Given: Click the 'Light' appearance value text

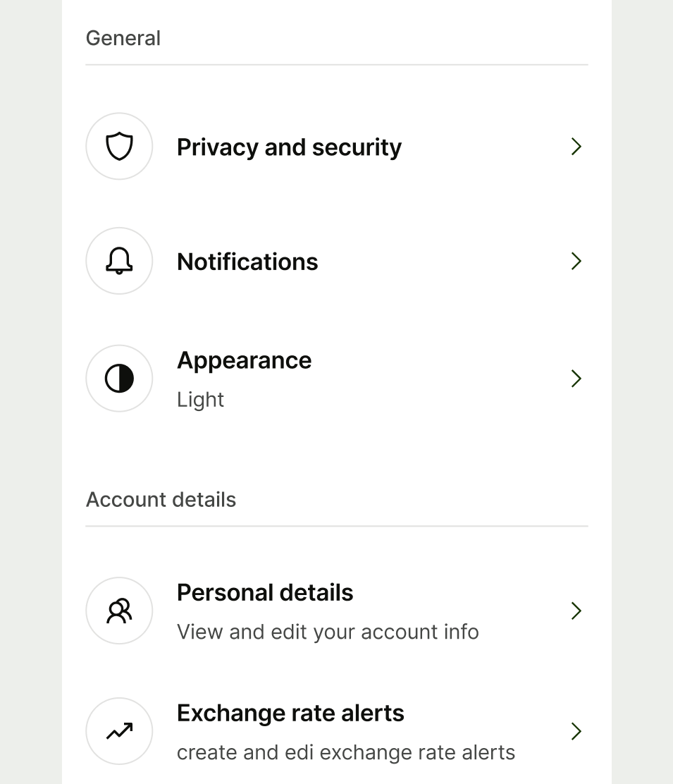Looking at the screenshot, I should (x=200, y=400).
